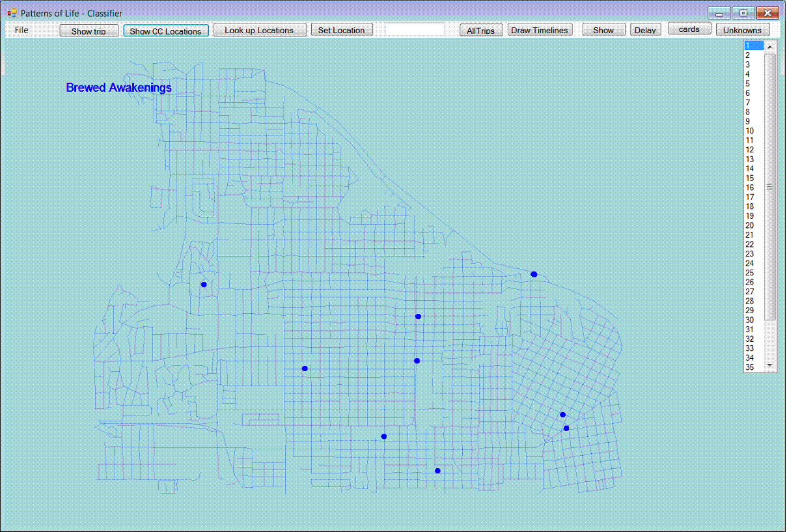The image size is (787, 532).
Task: Click the Delay button
Action: [645, 30]
